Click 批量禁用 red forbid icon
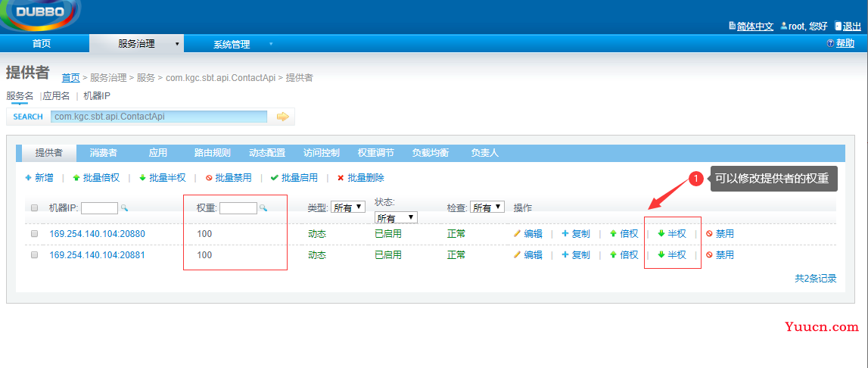 [x=209, y=178]
